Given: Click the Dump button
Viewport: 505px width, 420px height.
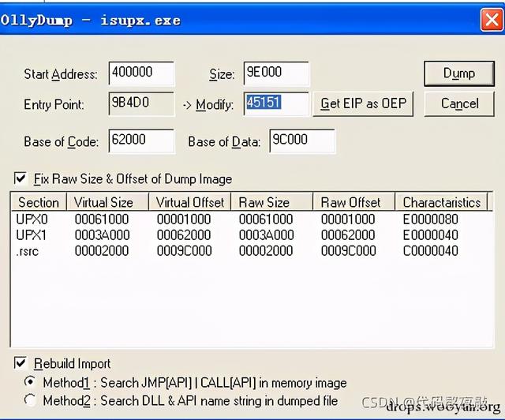Looking at the screenshot, I should (459, 73).
